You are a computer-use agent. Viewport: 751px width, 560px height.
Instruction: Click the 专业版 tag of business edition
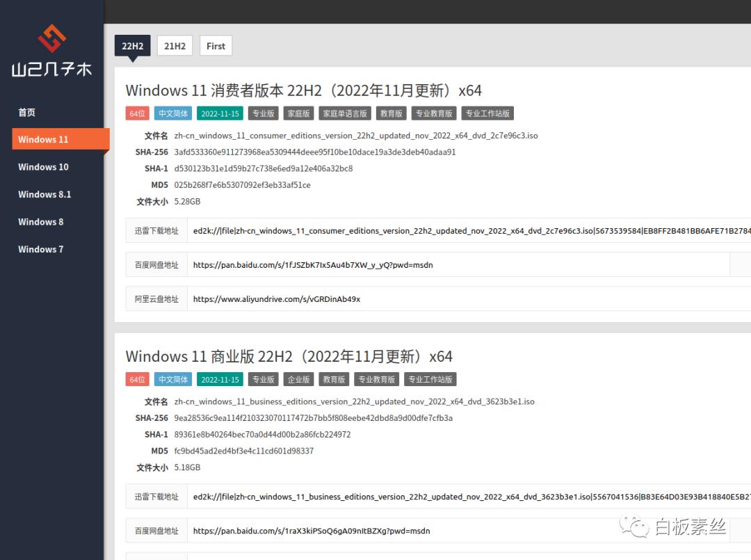click(x=264, y=379)
